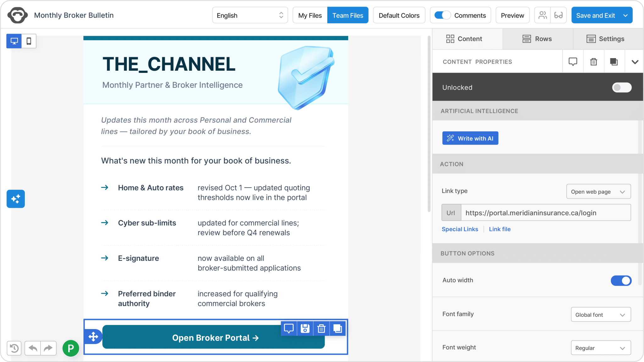
Task: Open the Settings tab
Action: [605, 39]
